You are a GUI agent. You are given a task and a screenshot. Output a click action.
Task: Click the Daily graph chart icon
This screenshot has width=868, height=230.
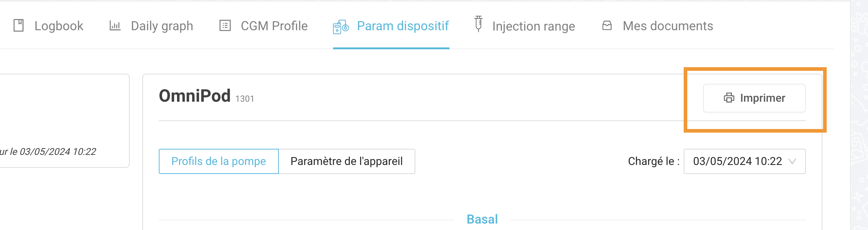point(115,26)
